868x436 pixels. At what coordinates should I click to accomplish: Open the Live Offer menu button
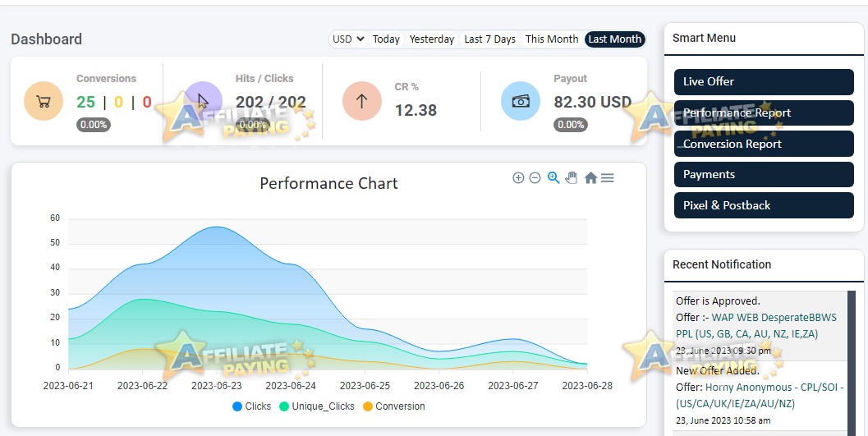[x=764, y=82]
